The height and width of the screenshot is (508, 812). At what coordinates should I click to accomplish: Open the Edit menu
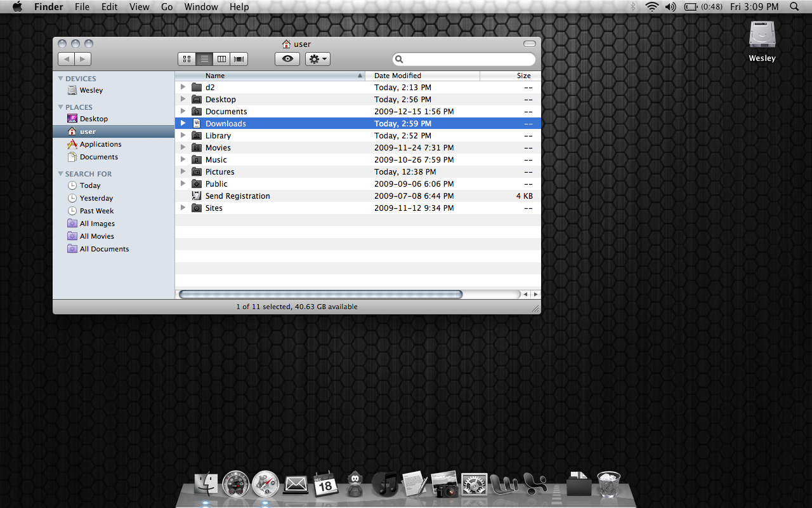(109, 7)
